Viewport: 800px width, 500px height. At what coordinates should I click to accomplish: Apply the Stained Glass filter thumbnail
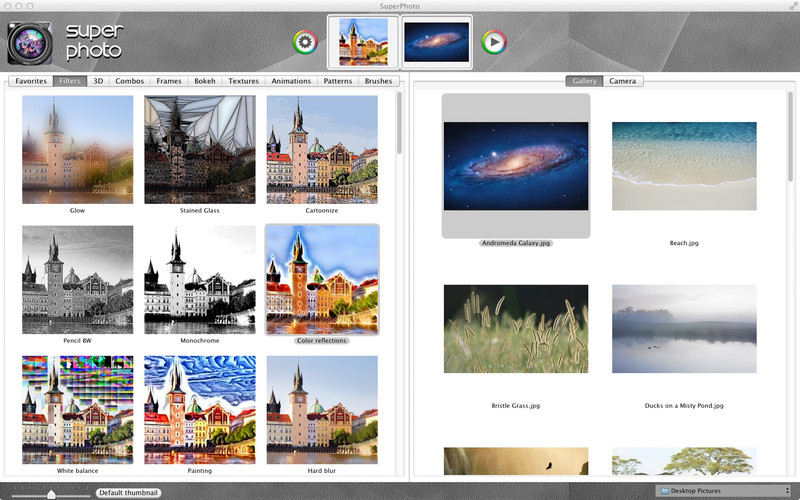[x=199, y=149]
